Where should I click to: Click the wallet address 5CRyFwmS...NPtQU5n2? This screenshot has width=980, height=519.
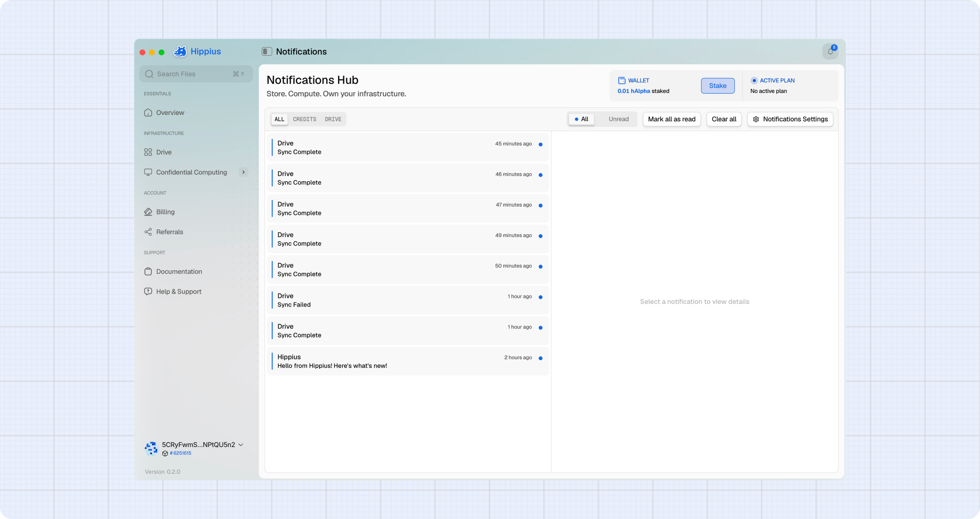199,444
